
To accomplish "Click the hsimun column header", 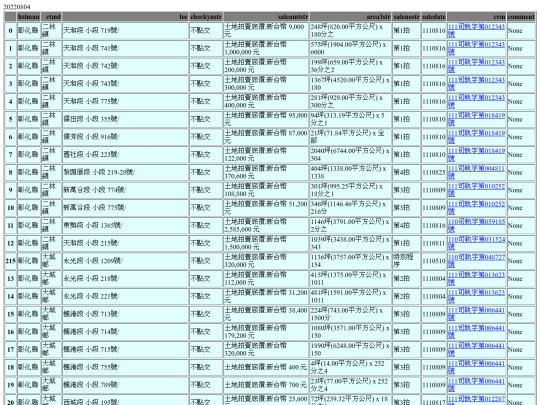I will click(29, 17).
